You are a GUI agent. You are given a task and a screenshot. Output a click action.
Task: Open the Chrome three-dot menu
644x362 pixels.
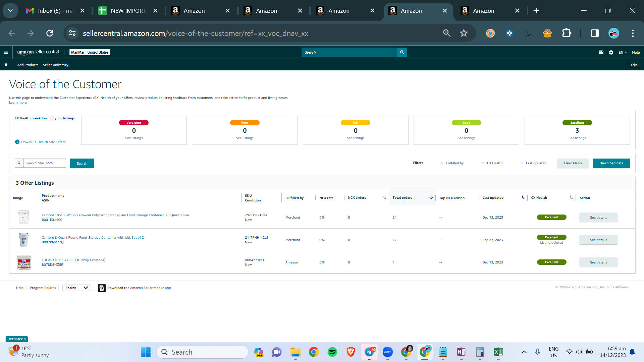[x=633, y=33]
